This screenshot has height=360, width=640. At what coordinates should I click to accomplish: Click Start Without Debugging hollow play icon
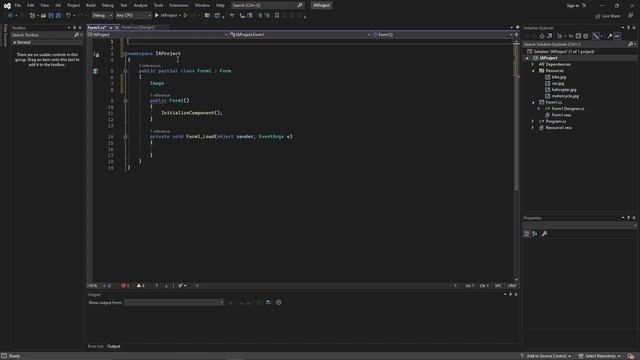click(x=185, y=16)
